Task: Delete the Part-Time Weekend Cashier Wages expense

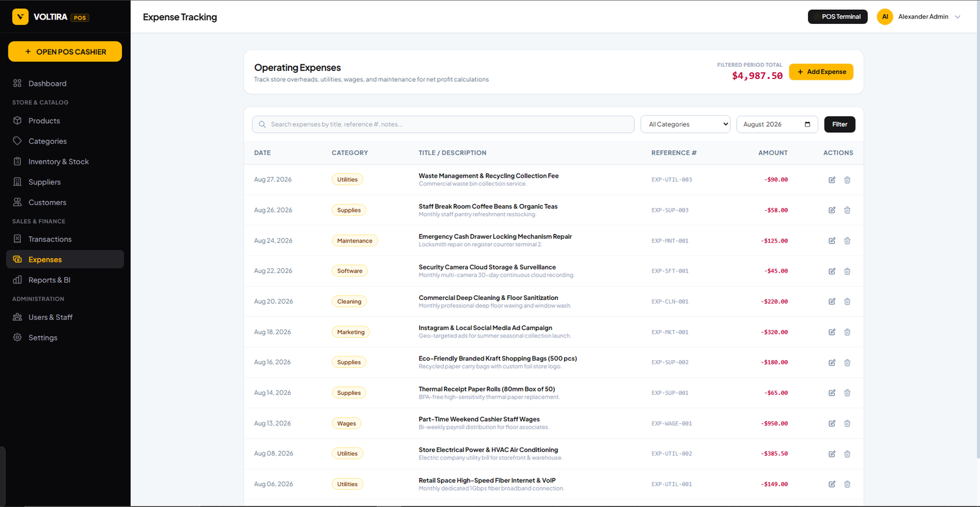Action: 847,423
